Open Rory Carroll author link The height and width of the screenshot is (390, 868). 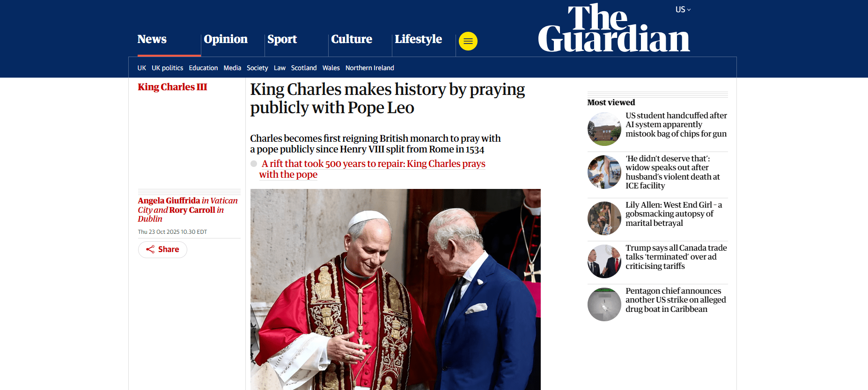192,210
